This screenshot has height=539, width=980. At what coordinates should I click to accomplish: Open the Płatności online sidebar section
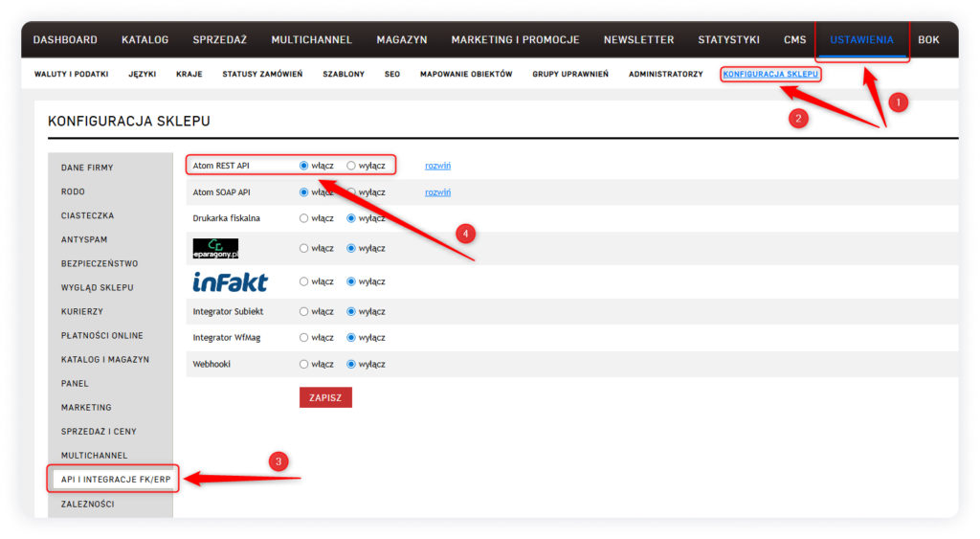pos(101,336)
